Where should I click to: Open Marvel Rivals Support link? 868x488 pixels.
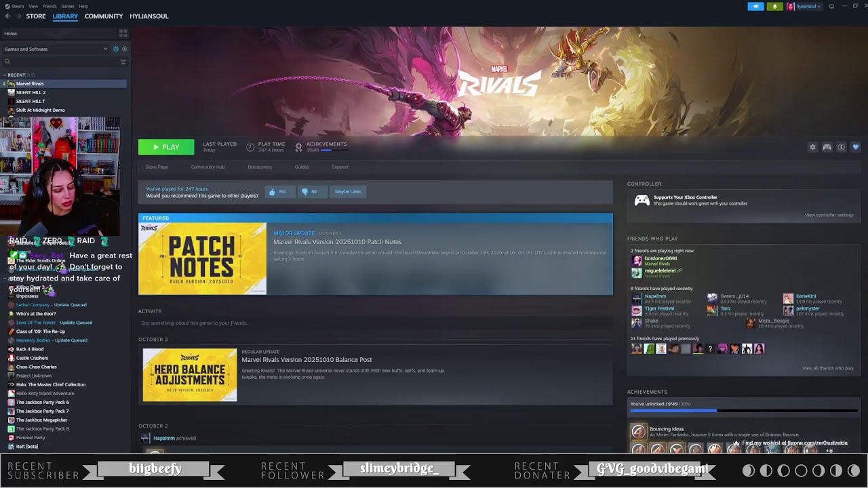pos(340,167)
